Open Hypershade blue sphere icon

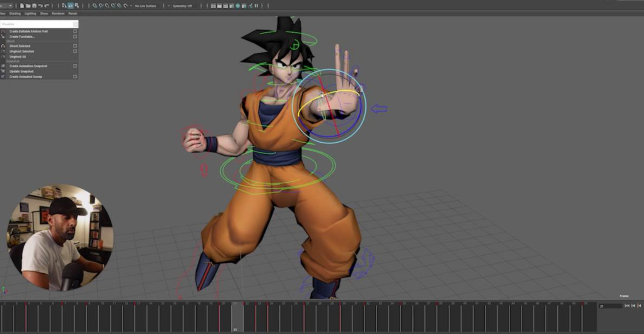pos(238,6)
